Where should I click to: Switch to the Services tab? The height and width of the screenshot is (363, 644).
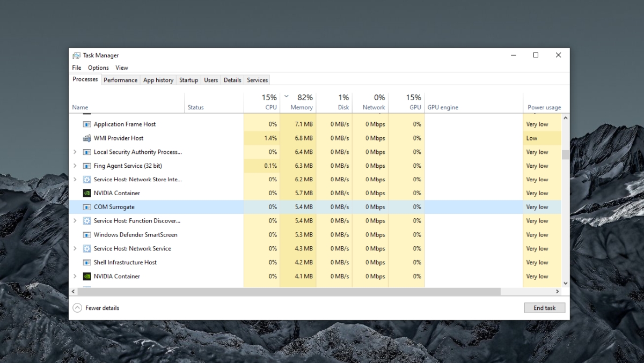[257, 80]
